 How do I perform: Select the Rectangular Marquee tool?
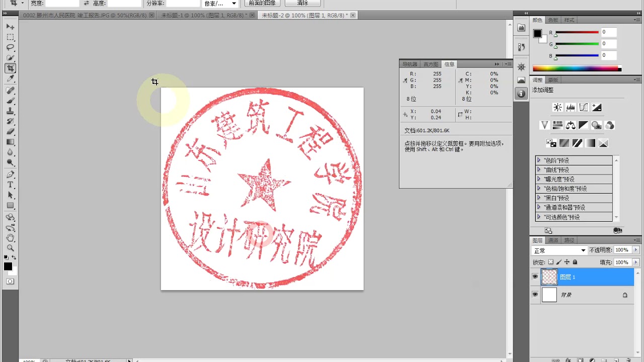pyautogui.click(x=10, y=37)
